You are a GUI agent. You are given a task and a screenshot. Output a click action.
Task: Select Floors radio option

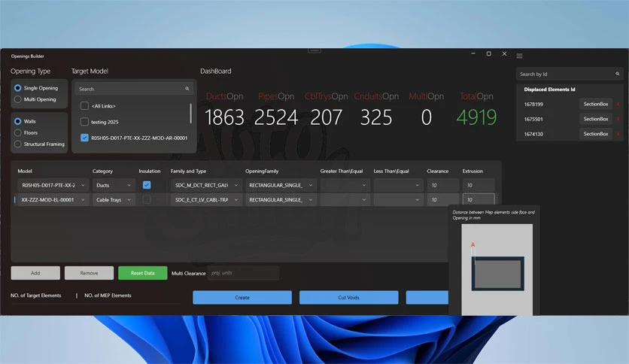(x=17, y=132)
